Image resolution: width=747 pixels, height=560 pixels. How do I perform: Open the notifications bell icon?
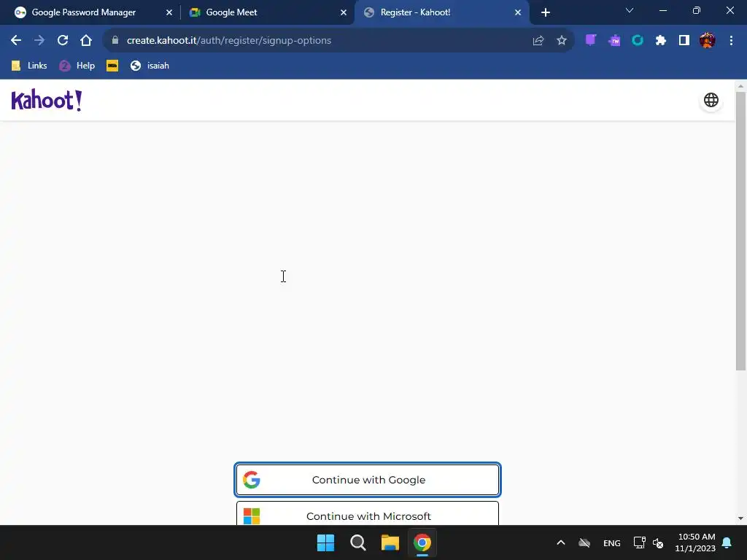coord(727,542)
